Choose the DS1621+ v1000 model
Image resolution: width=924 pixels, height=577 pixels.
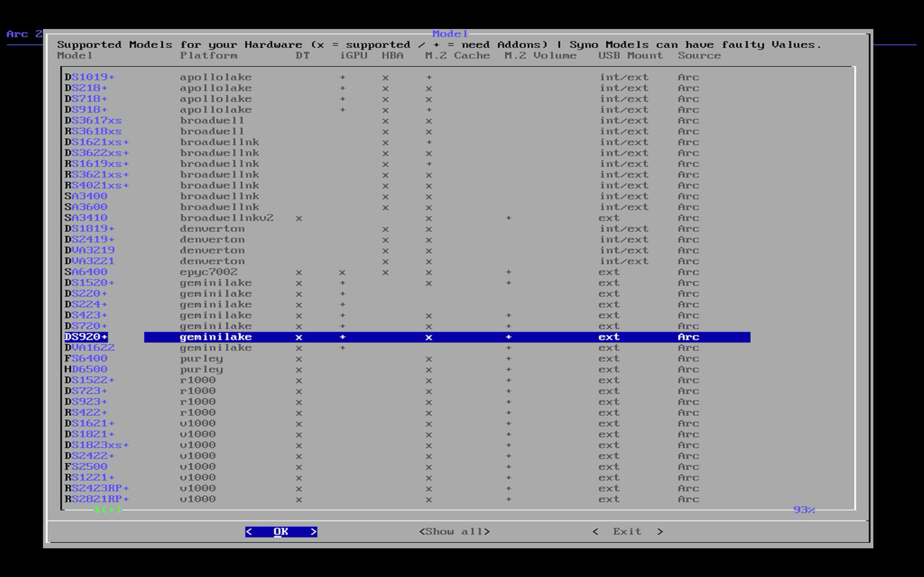(x=90, y=424)
